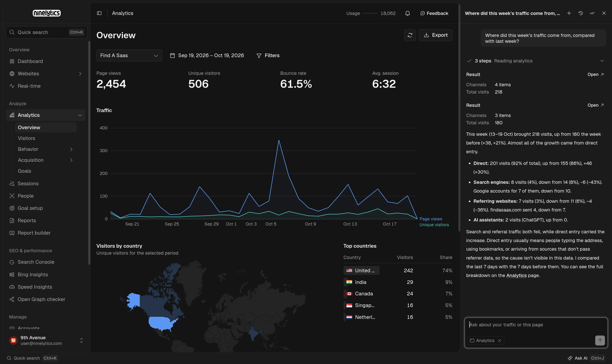Focus the sidebar Quick search field
Screen dimensions: 612x364
[47, 32]
